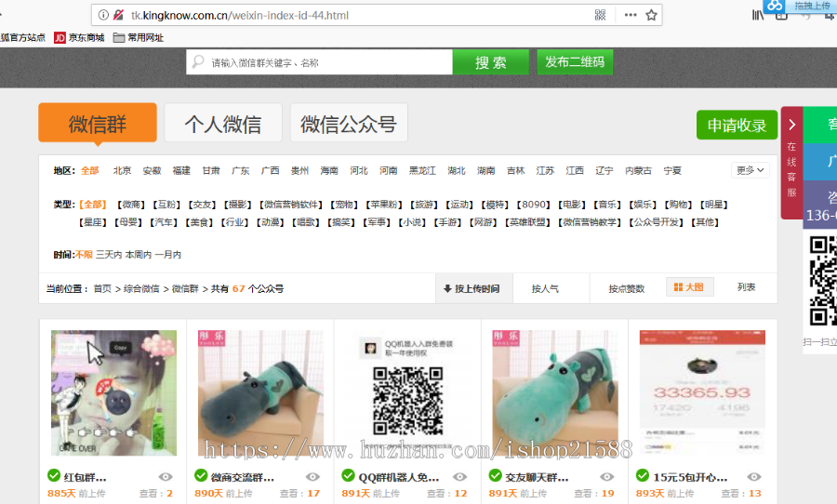Open the 微信群 tab

click(98, 124)
